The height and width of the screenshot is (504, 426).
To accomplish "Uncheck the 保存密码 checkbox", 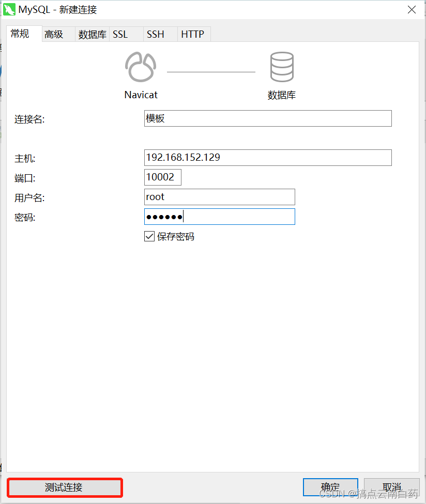I will point(149,237).
